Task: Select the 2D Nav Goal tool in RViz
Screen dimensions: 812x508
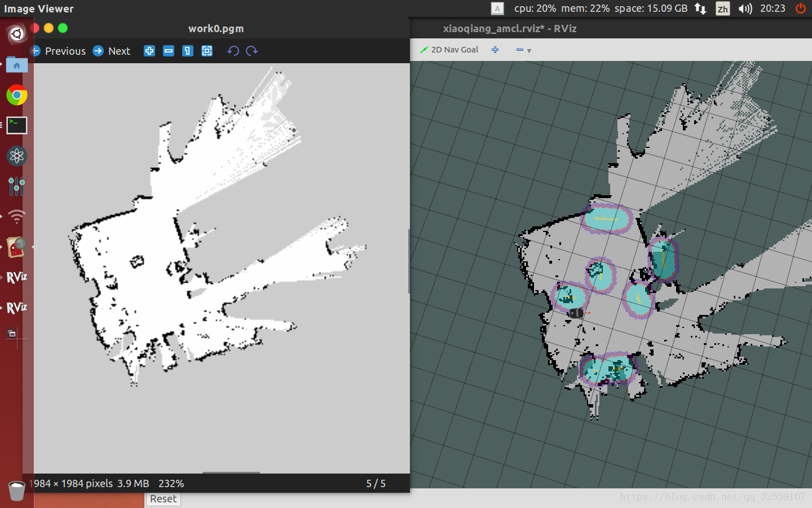Action: coord(449,50)
